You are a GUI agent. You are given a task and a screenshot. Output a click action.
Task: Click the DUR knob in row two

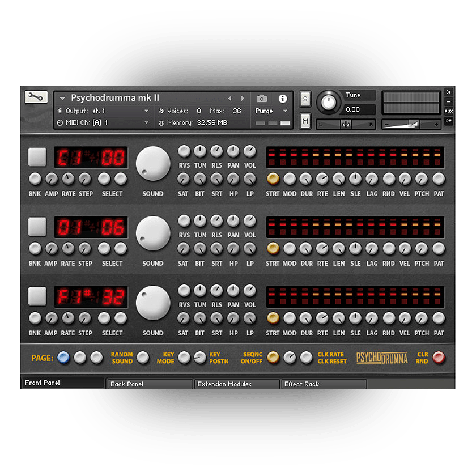click(306, 249)
